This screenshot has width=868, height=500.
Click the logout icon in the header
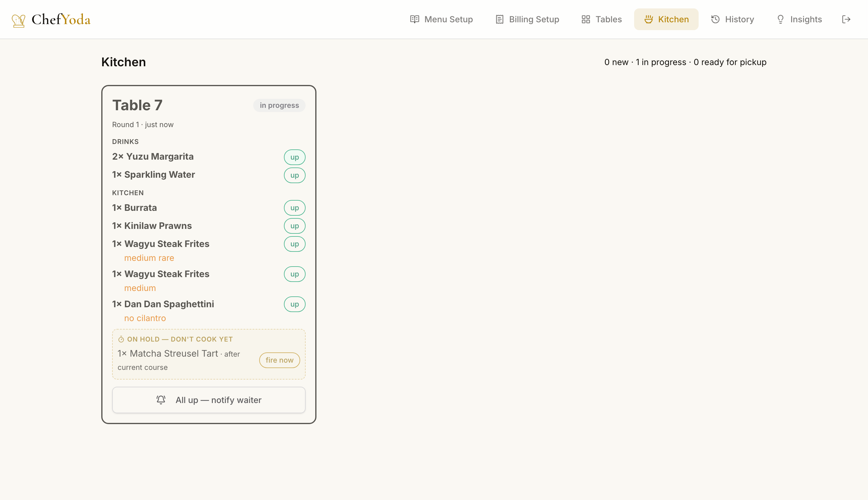point(846,19)
